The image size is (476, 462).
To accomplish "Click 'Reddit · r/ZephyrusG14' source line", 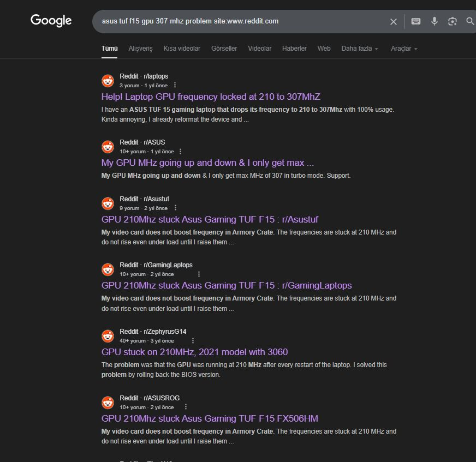I will [153, 332].
